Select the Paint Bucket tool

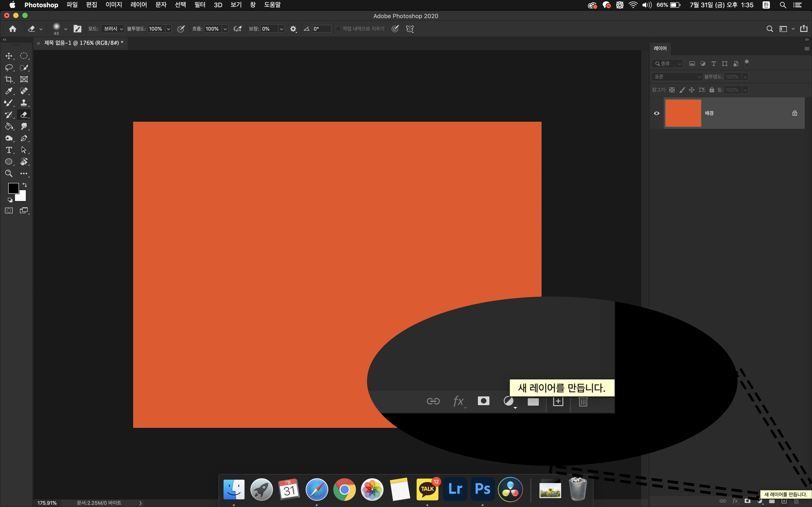tap(9, 127)
